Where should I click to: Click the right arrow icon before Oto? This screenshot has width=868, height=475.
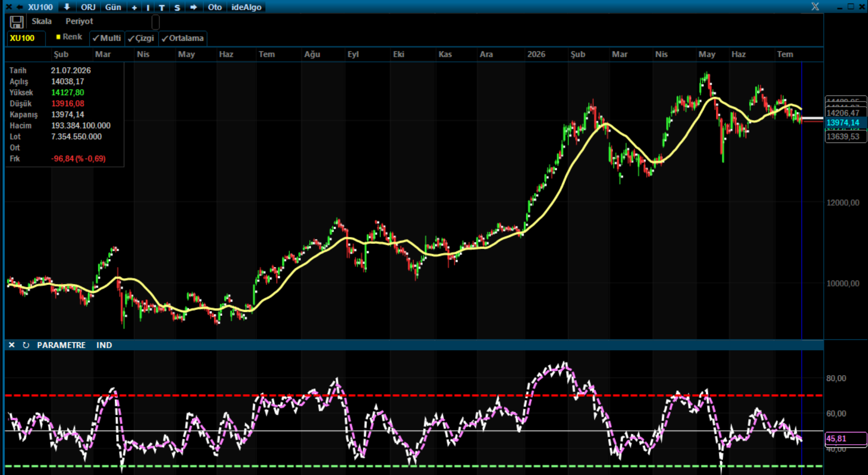coord(194,7)
